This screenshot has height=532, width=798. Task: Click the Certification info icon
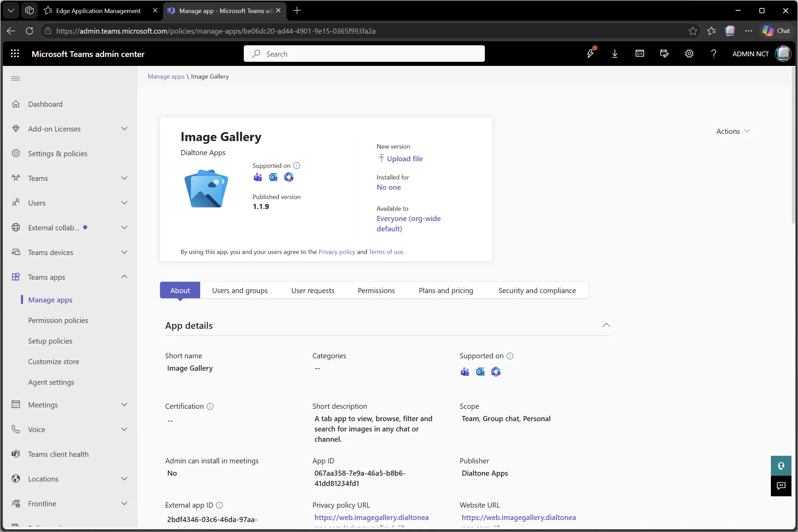[210, 406]
